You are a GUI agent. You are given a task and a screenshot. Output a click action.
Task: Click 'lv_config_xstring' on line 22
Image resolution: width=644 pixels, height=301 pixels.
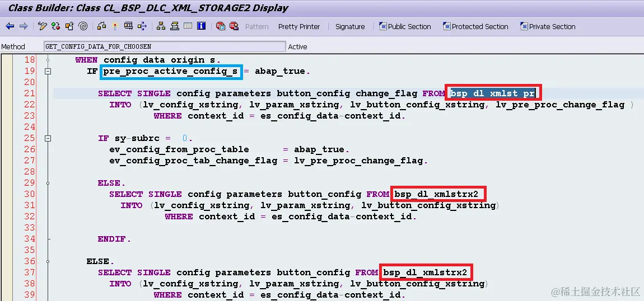190,105
